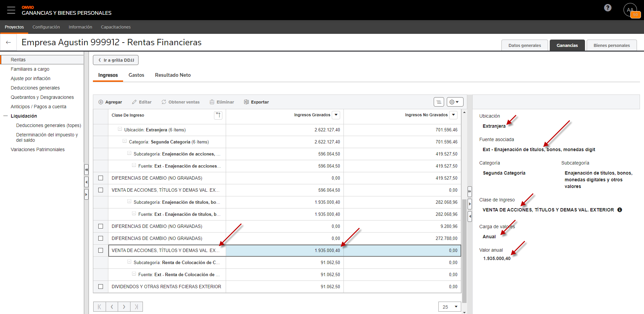This screenshot has width=644, height=314.
Task: Open the hamburger main menu
Action: coord(11,10)
